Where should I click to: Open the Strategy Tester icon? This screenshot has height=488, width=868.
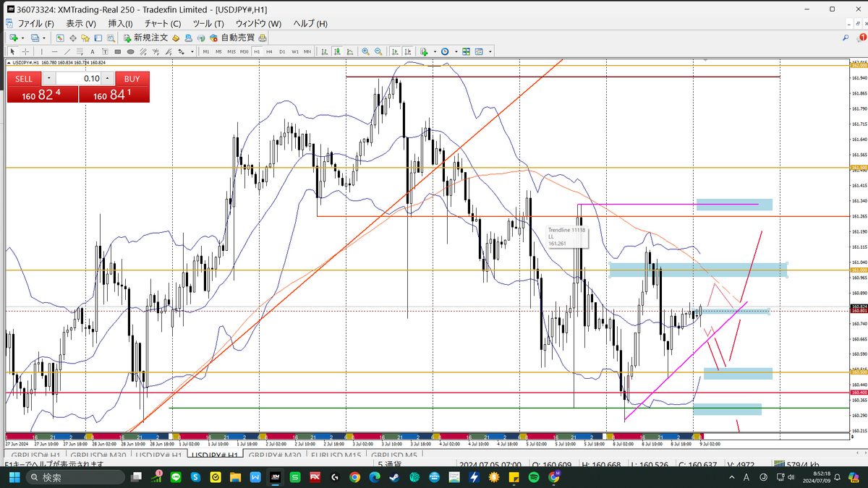pyautogui.click(x=111, y=38)
